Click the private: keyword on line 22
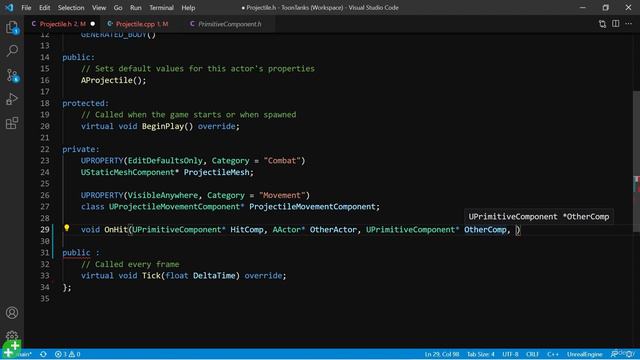 [80, 149]
